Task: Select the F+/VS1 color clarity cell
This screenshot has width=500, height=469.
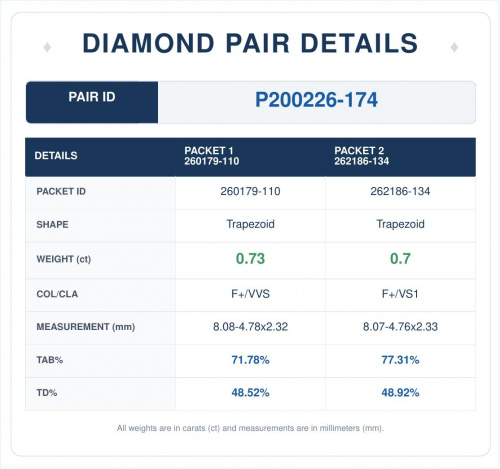Action: click(x=400, y=294)
